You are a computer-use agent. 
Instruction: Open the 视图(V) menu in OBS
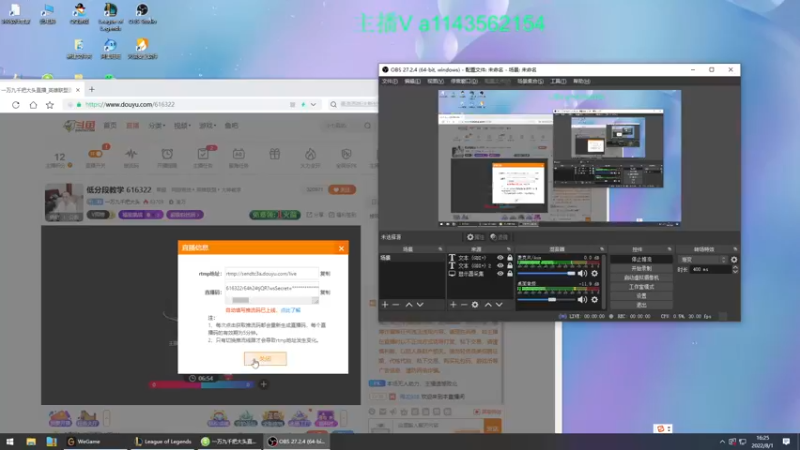(435, 81)
